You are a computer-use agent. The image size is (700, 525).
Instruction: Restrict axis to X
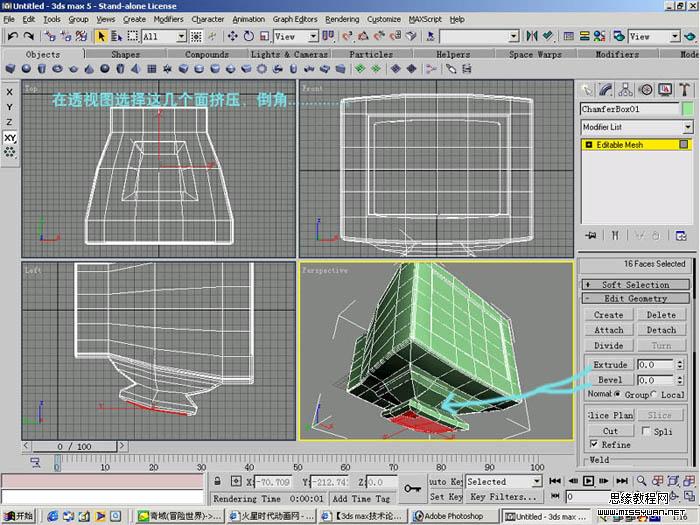[9, 92]
